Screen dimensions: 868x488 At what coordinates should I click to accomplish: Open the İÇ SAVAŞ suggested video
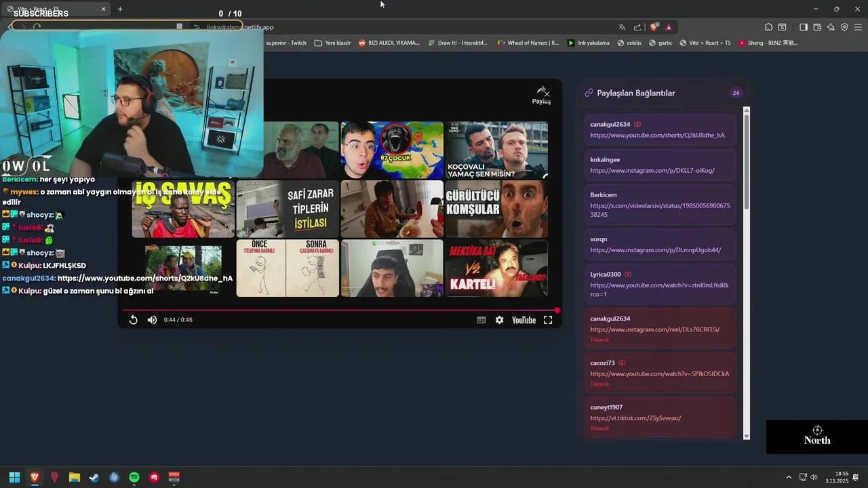click(183, 209)
